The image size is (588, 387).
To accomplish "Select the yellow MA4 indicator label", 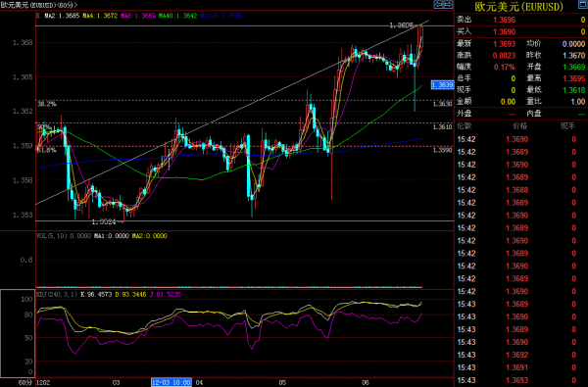I will pyautogui.click(x=100, y=16).
